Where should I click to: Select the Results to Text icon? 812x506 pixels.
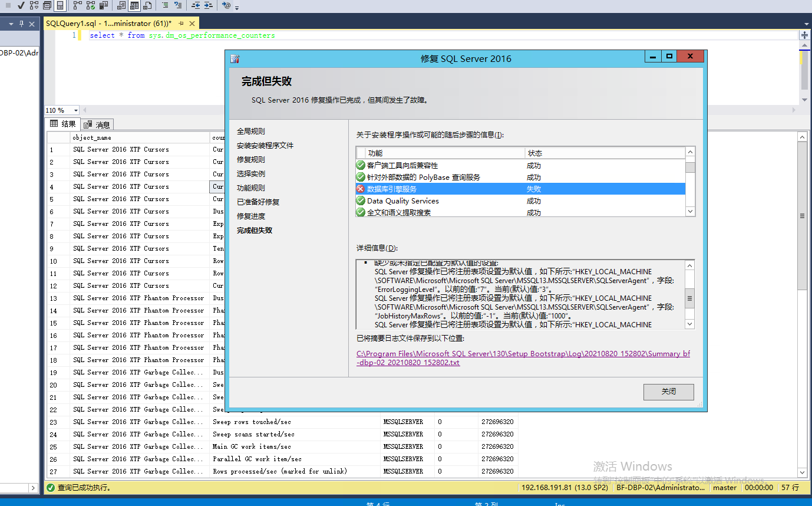click(121, 5)
